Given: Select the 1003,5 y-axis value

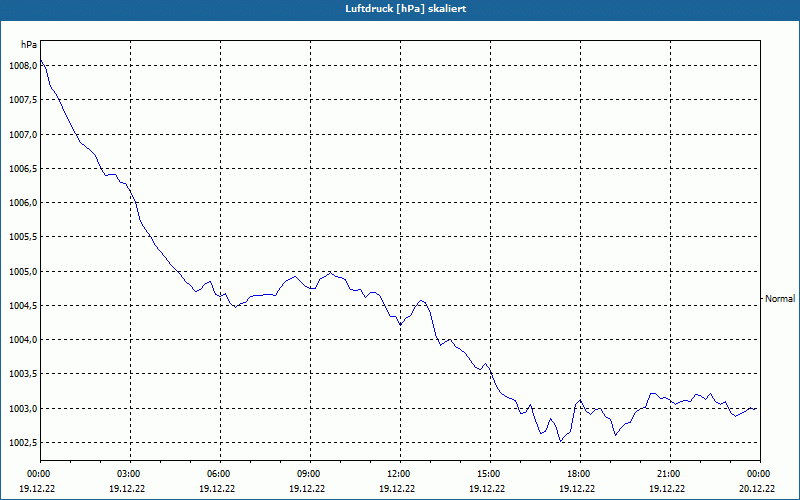Looking at the screenshot, I should [x=23, y=374].
